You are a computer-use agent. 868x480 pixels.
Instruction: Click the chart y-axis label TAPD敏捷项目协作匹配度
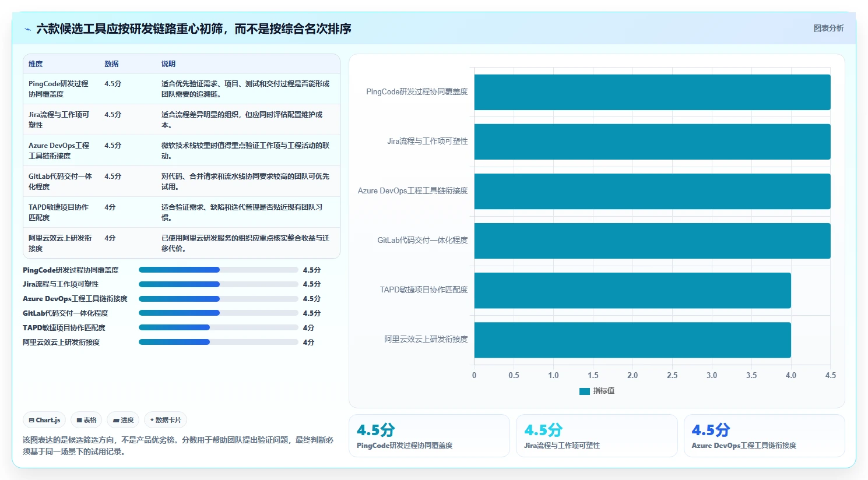pyautogui.click(x=424, y=290)
